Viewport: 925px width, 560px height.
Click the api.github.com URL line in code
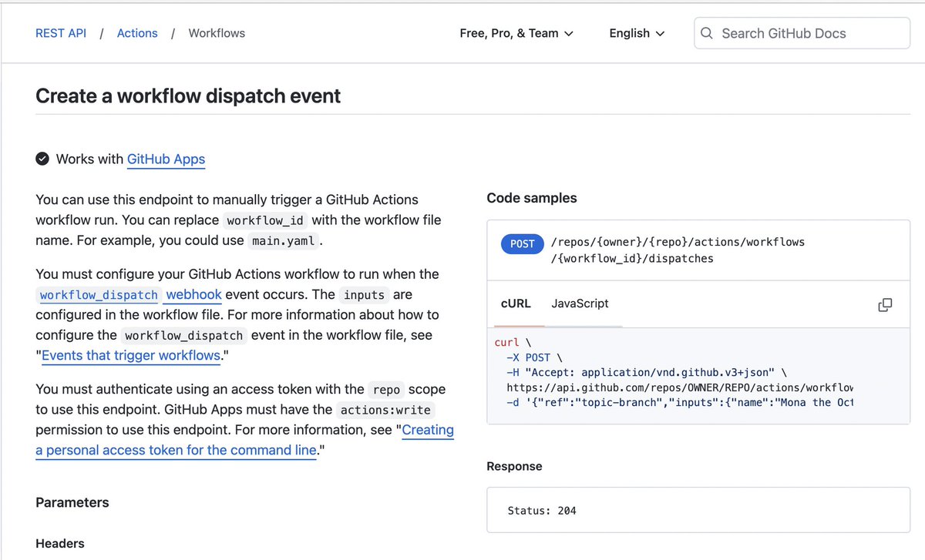680,387
